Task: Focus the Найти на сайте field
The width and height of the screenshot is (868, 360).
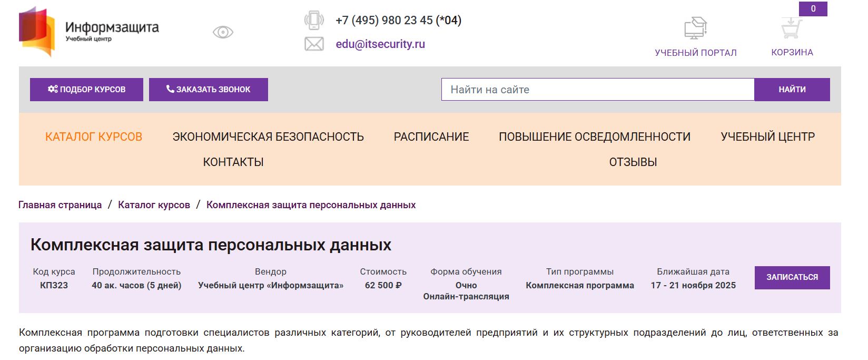Action: coord(598,90)
